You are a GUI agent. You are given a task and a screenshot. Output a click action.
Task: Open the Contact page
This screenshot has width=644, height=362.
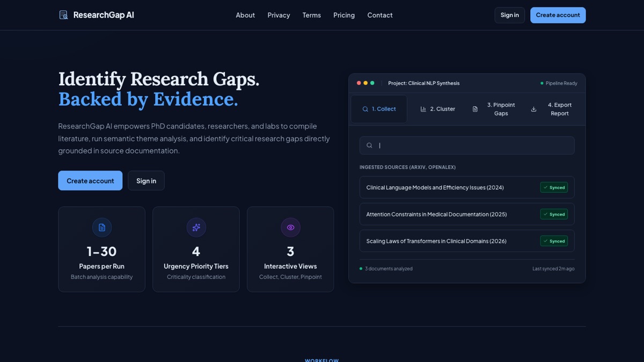point(380,15)
